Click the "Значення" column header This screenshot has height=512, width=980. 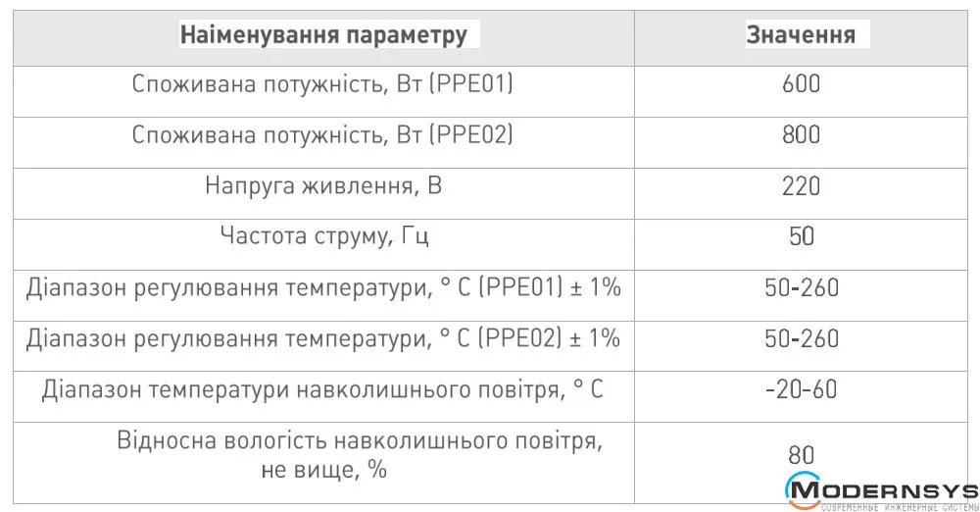coord(801,34)
